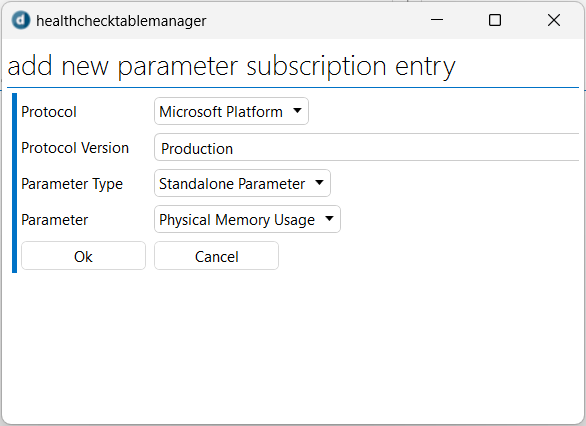Click the 'add new parameter subscription entry' heading
This screenshot has width=586, height=426.
point(231,67)
